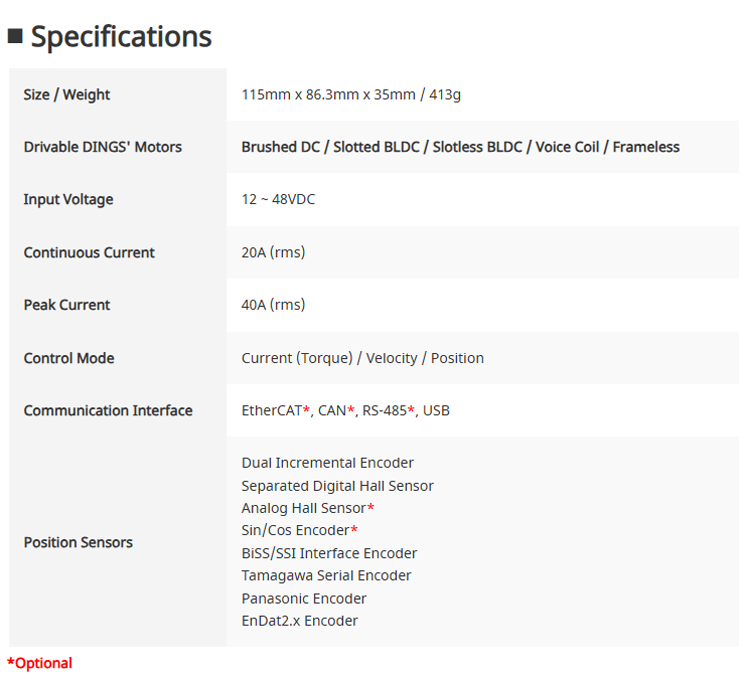Screen dimensions: 750x682
Task: Click the 20A (rms) value
Action: (273, 253)
